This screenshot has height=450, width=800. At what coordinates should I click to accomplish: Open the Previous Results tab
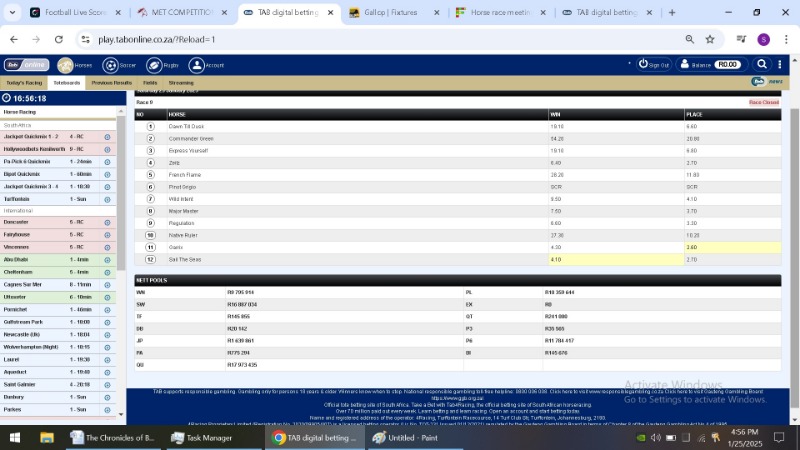pos(111,83)
